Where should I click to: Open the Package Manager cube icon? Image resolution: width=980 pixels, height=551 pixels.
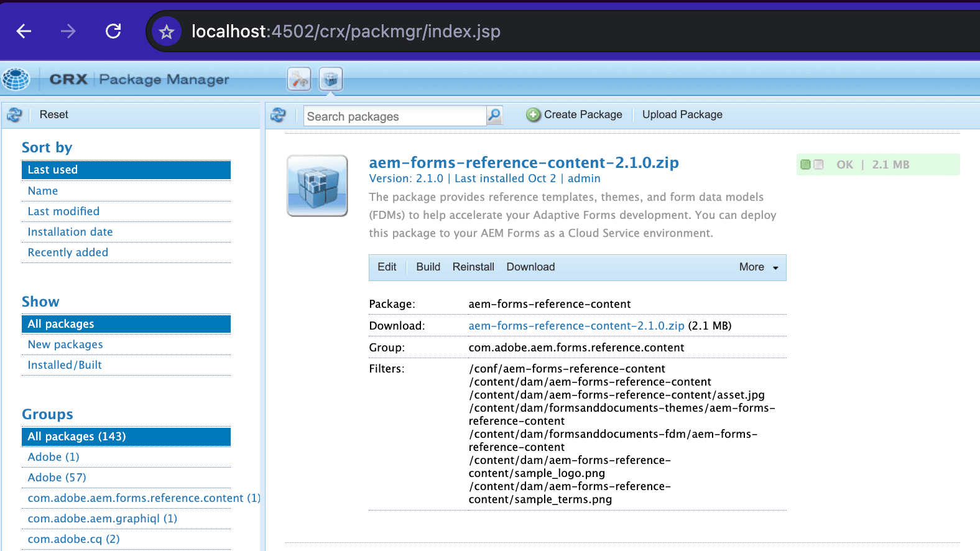point(331,79)
